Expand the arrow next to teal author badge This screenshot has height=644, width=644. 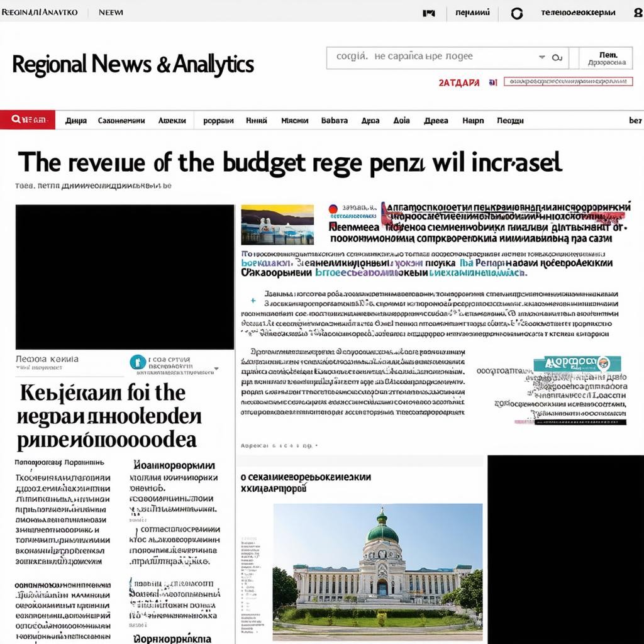click(x=216, y=369)
